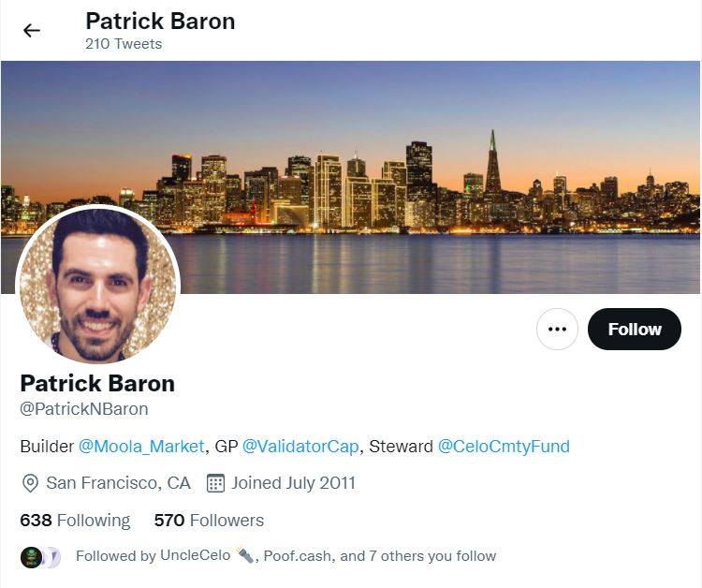
Task: View the 570 Followers list
Action: coord(209,521)
